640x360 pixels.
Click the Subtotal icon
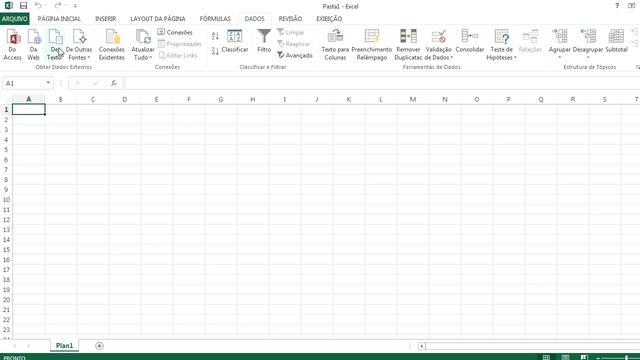click(616, 41)
